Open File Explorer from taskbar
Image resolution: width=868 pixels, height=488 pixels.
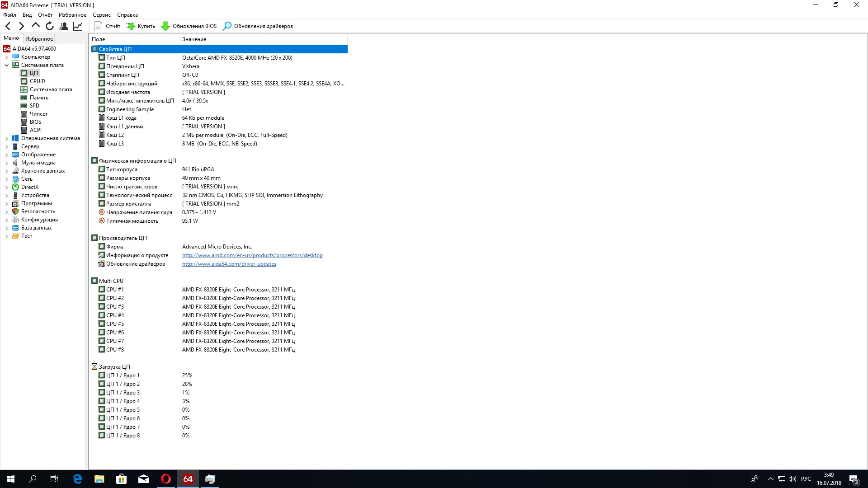click(x=99, y=479)
